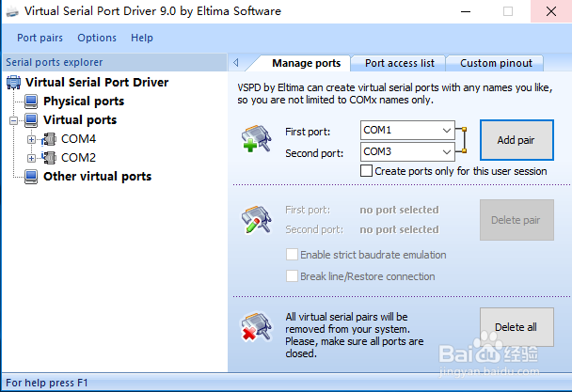Image resolution: width=572 pixels, height=392 pixels.
Task: Click the COM2 serial connector icon
Action: click(x=49, y=158)
